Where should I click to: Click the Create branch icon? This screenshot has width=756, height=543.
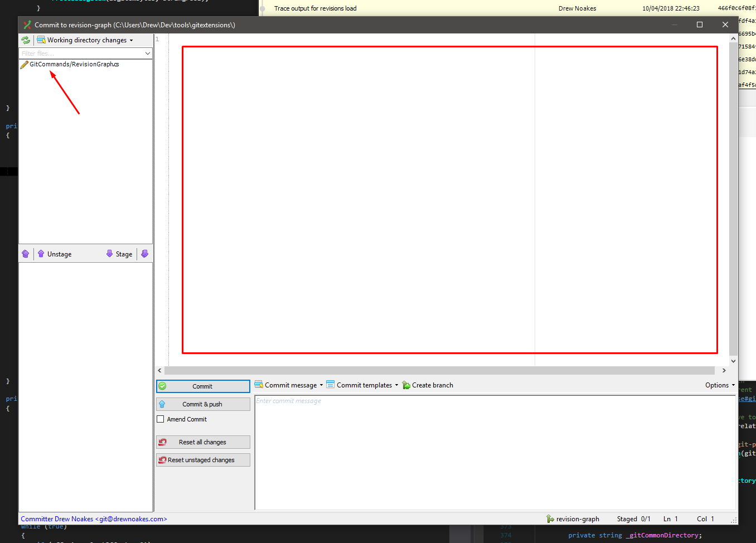pos(406,385)
